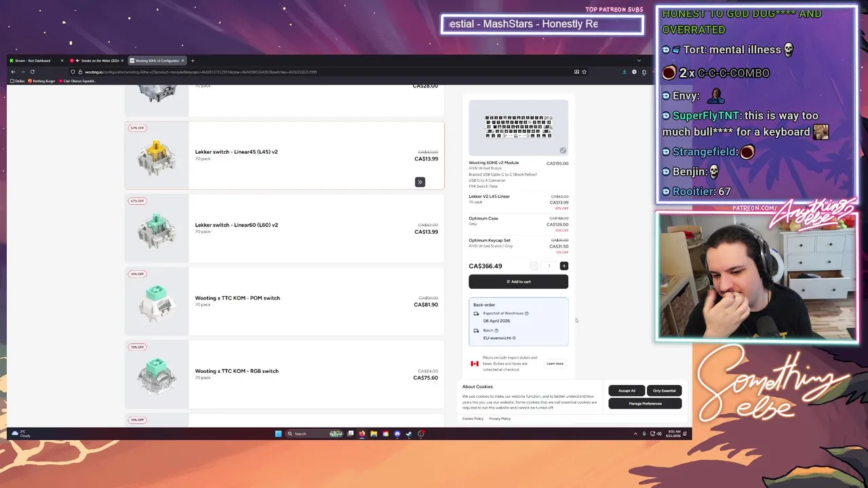Click the Wooting 60HE v2 Module summary line

tap(518, 173)
